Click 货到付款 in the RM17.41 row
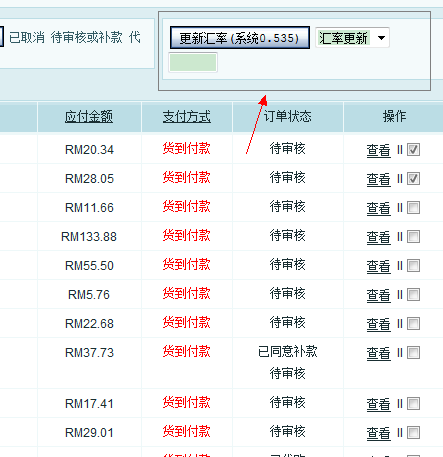The image size is (443, 457). (187, 403)
